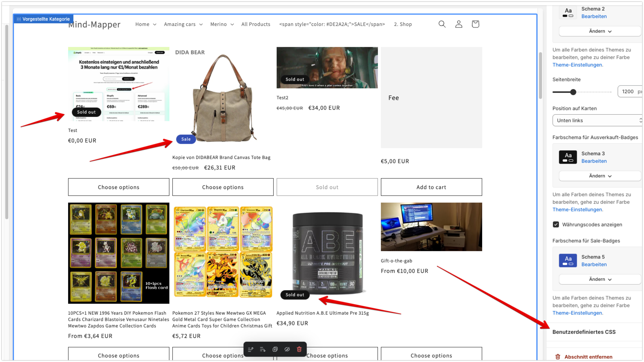The height and width of the screenshot is (362, 644).
Task: Click the Schema 5 color scheme swatch
Action: (568, 260)
